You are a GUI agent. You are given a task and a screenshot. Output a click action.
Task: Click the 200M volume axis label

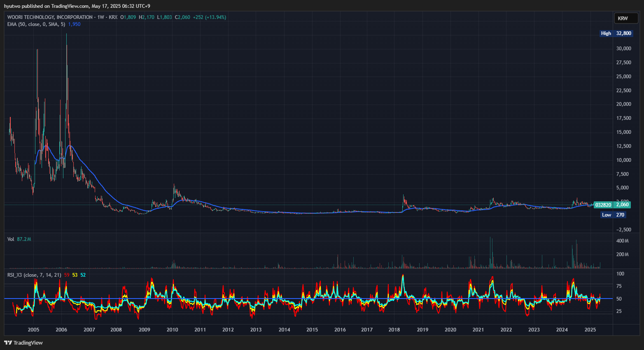point(622,254)
